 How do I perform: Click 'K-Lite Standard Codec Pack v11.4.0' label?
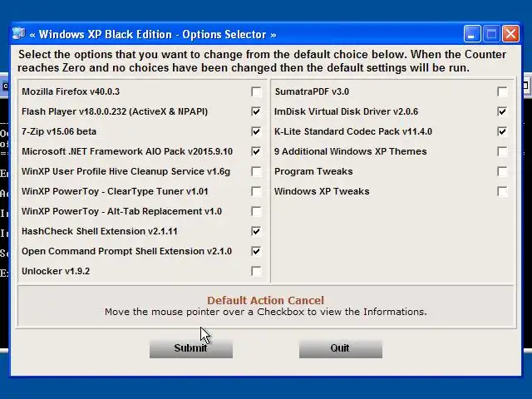click(353, 131)
